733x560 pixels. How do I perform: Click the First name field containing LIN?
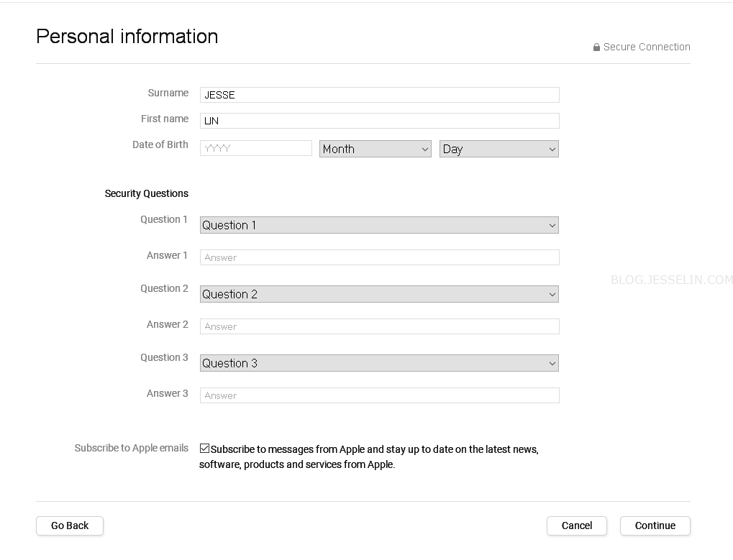379,121
